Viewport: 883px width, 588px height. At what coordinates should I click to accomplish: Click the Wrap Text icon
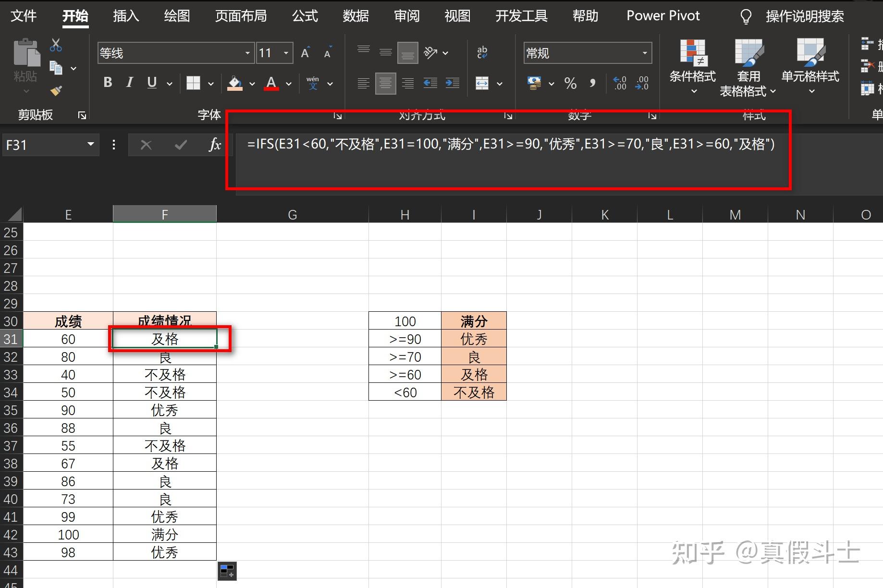tap(482, 53)
